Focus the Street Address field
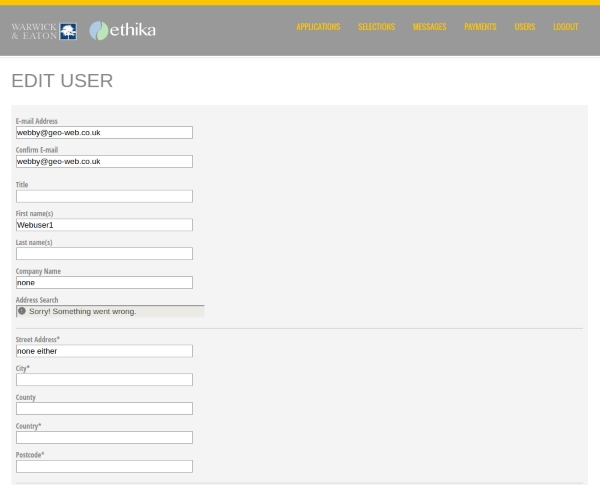The width and height of the screenshot is (600, 485). tap(104, 351)
